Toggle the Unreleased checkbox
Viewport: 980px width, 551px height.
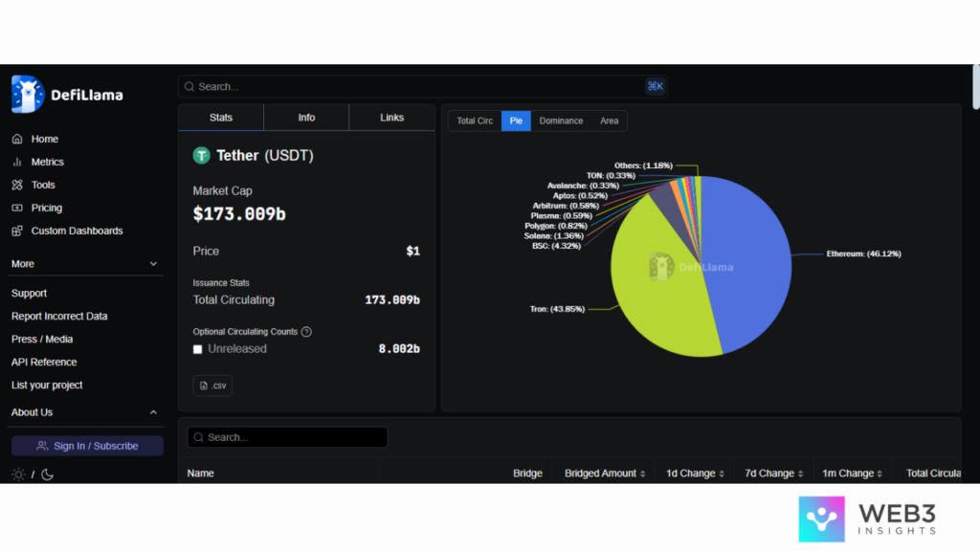point(197,349)
